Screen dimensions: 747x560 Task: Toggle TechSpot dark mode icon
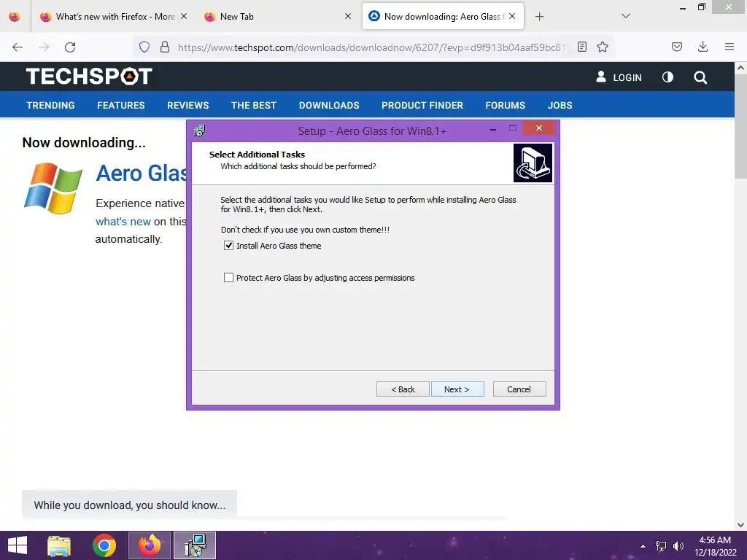(668, 77)
